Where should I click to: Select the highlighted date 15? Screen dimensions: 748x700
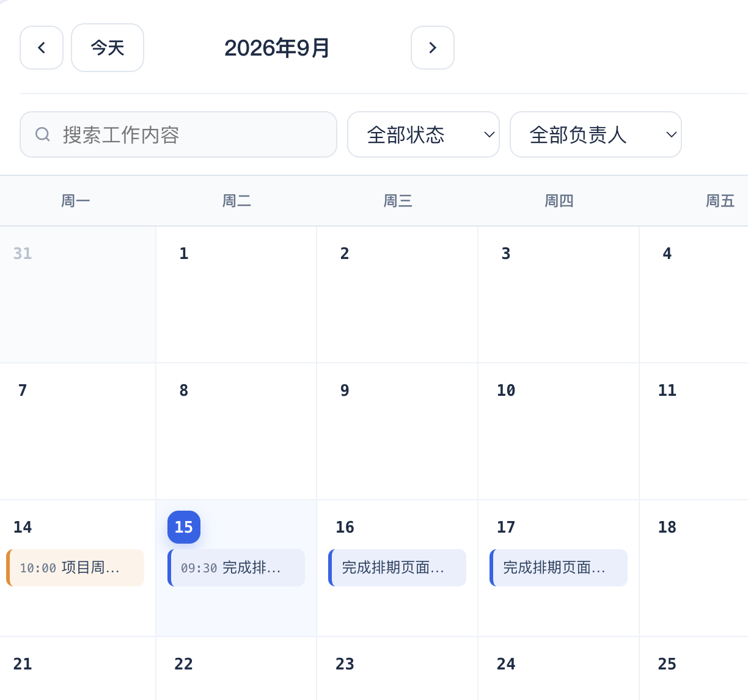point(184,527)
